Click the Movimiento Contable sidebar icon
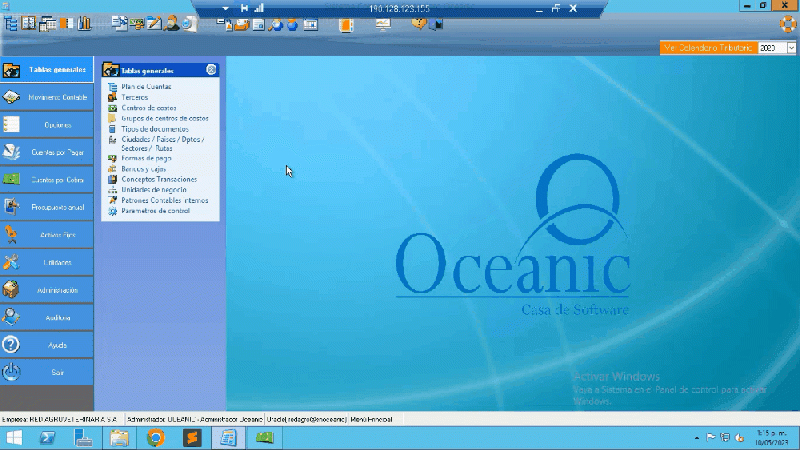The height and width of the screenshot is (450, 800). click(x=11, y=97)
